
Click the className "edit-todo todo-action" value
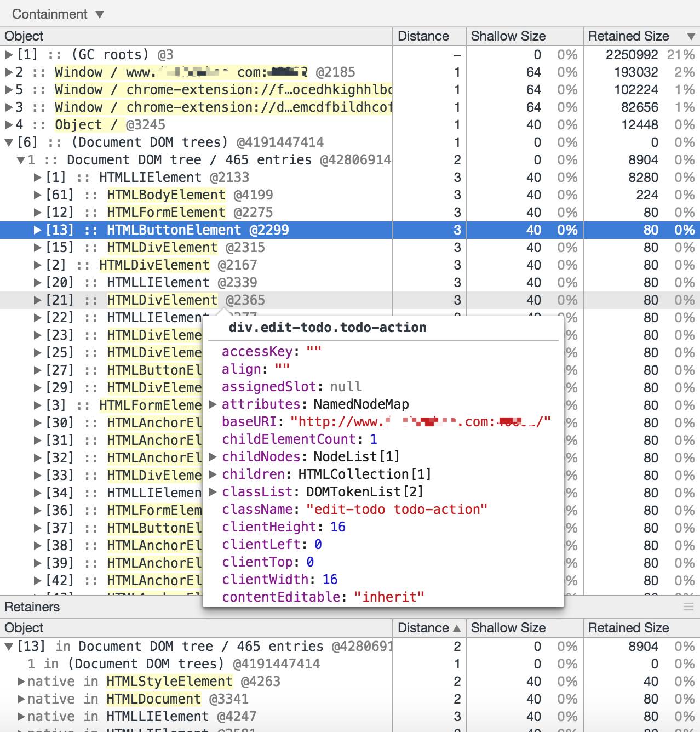tap(397, 510)
